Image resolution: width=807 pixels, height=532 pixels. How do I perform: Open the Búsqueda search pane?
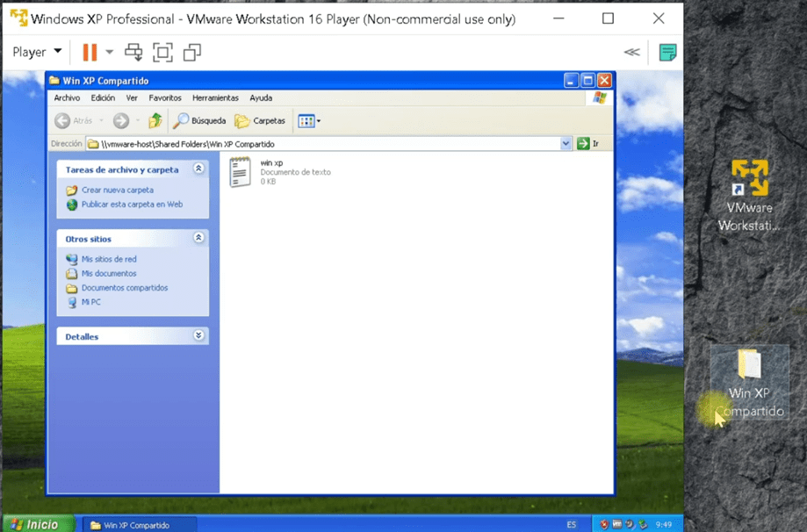click(199, 121)
